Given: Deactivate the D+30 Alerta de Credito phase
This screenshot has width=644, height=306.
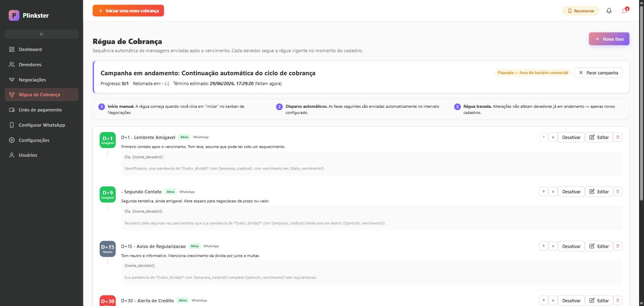Looking at the screenshot, I should [571, 301].
